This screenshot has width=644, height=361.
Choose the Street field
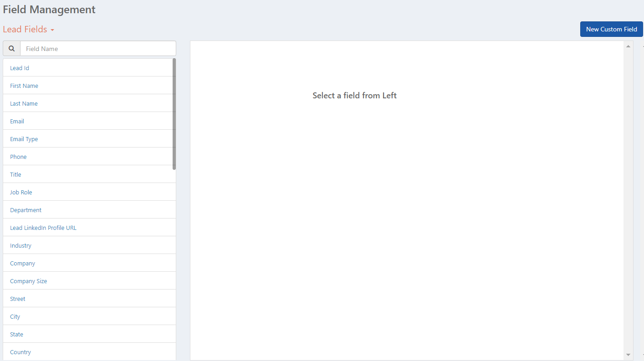click(x=89, y=299)
